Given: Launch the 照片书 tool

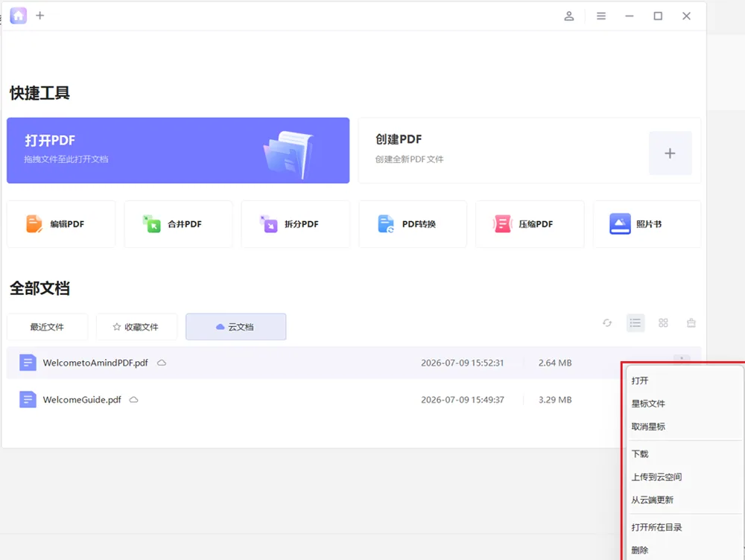Looking at the screenshot, I should 647,224.
